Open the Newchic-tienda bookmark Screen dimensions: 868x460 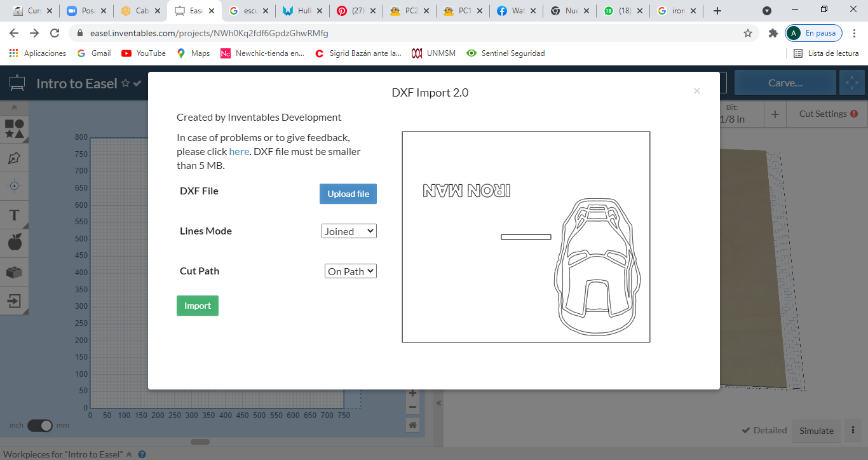[262, 53]
